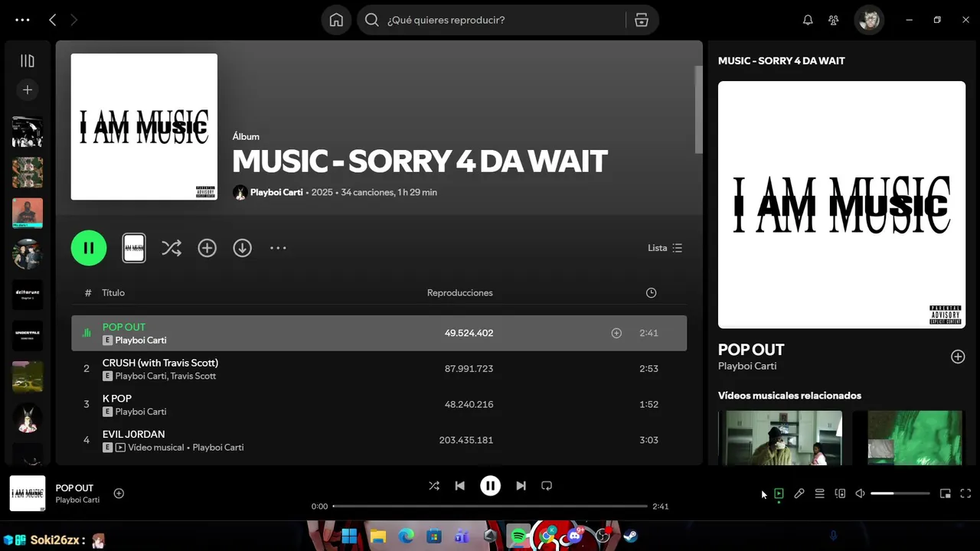The height and width of the screenshot is (551, 980).
Task: Select the POP OUT track row
Action: (379, 333)
